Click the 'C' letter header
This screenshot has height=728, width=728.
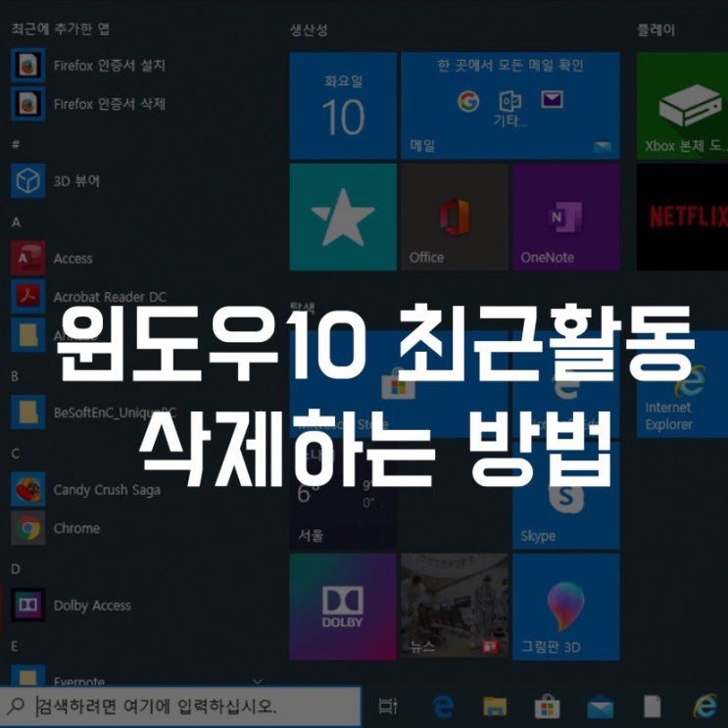(16, 453)
